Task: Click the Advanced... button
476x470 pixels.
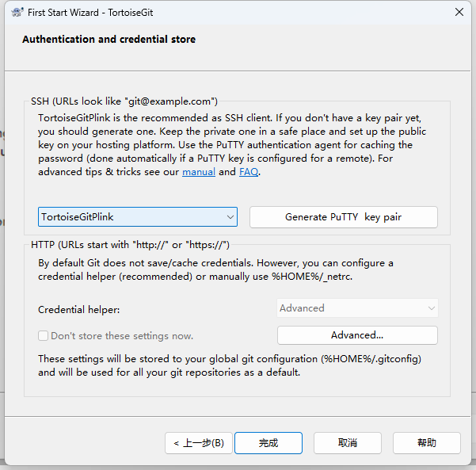Action: pos(357,335)
